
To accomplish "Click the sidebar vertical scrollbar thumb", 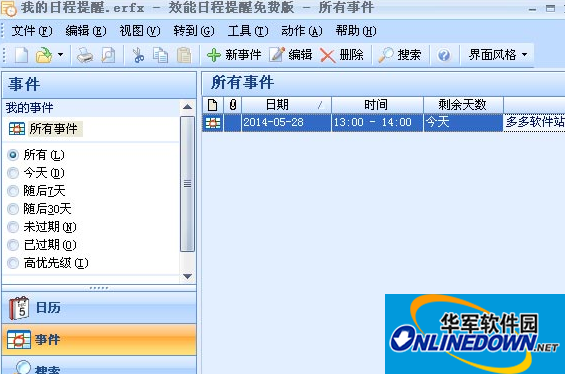I will click(x=187, y=183).
